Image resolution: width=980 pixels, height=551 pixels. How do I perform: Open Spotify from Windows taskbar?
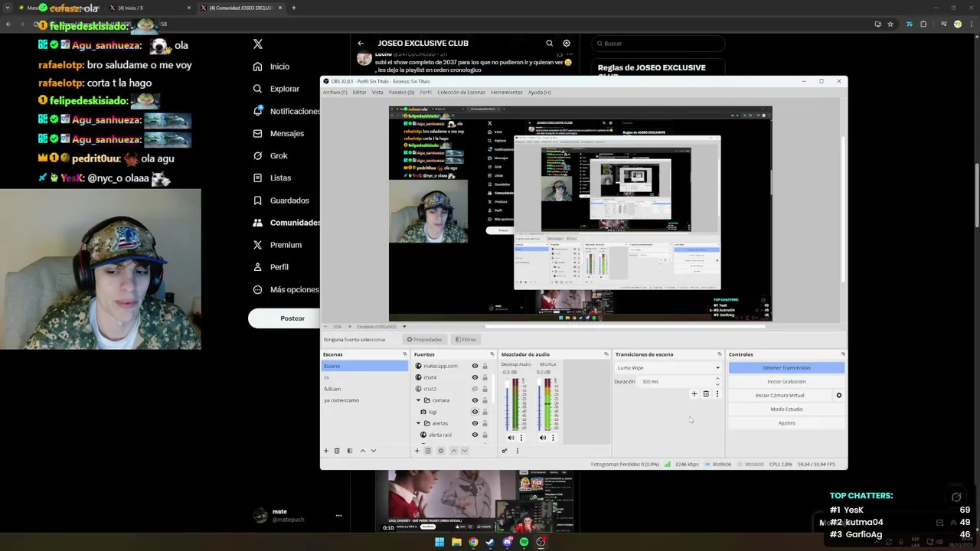click(x=524, y=542)
